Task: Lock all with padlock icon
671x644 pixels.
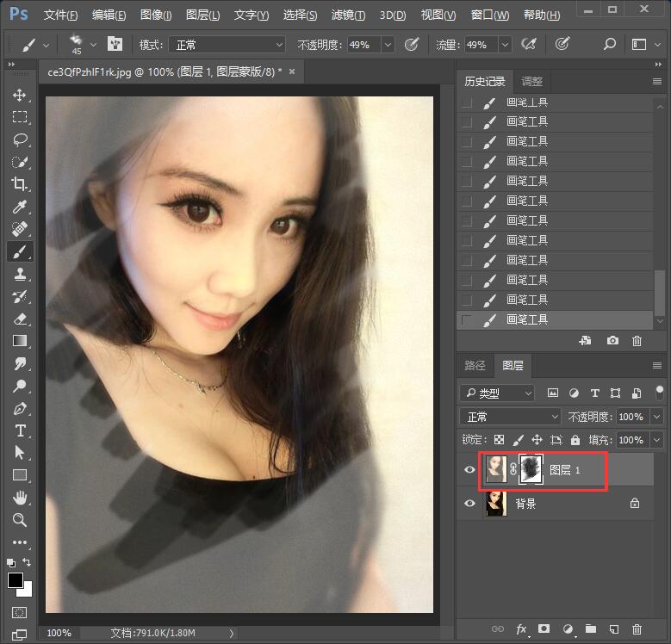Action: [575, 440]
